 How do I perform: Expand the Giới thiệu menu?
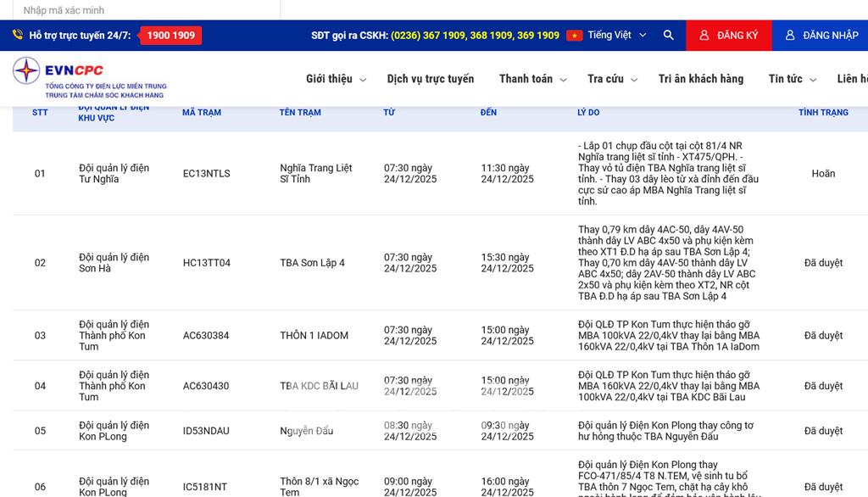[x=336, y=79]
